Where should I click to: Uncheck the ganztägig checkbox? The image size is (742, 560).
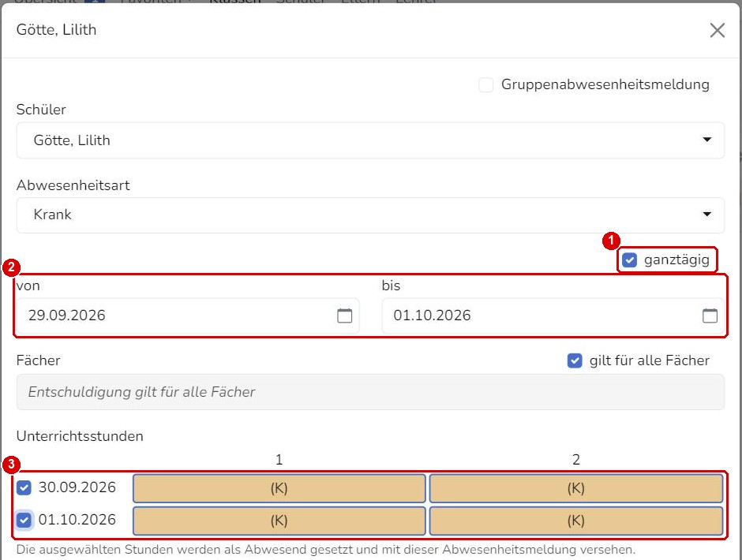(x=629, y=259)
